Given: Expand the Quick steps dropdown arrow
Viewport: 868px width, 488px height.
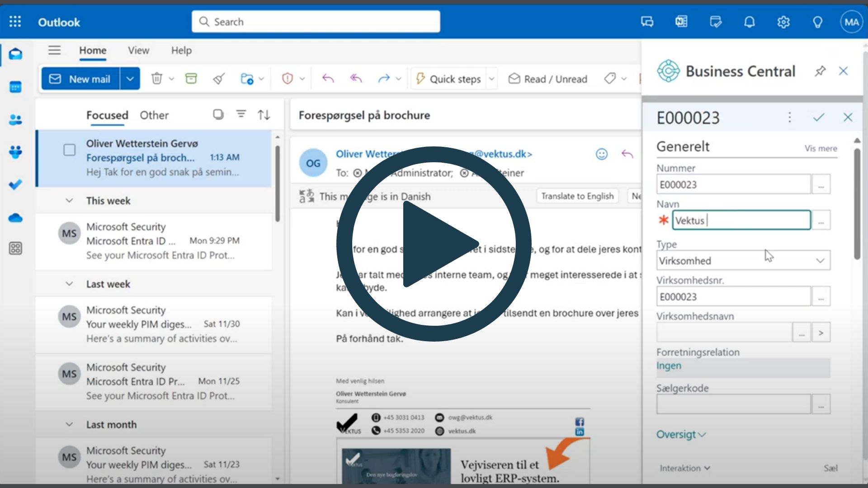Looking at the screenshot, I should pos(491,79).
